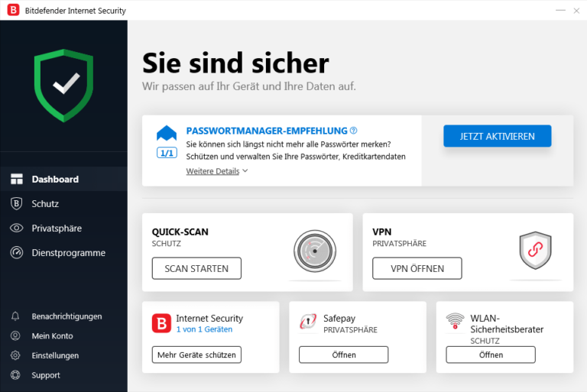Click the Dashboard grid icon

tap(17, 179)
